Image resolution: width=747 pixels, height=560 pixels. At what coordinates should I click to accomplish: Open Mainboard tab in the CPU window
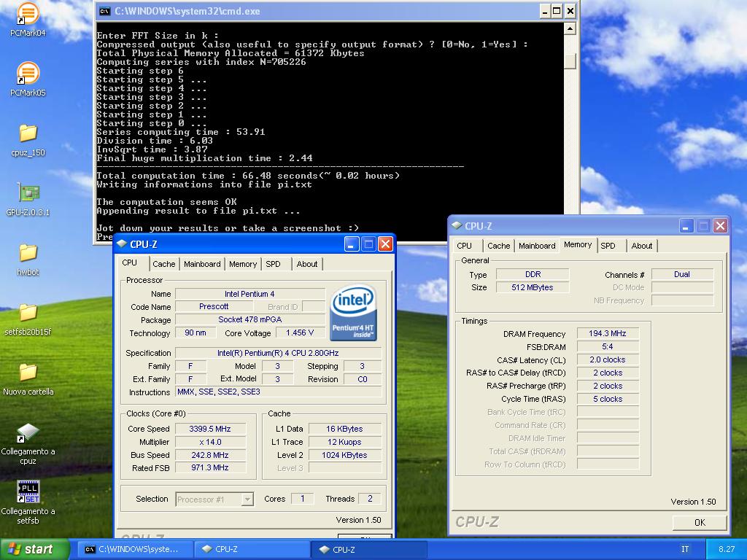click(x=202, y=264)
